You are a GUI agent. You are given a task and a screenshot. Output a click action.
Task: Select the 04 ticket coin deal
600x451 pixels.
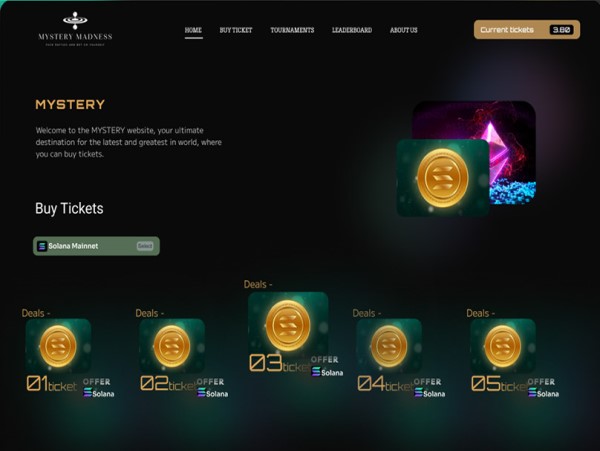[x=389, y=346]
